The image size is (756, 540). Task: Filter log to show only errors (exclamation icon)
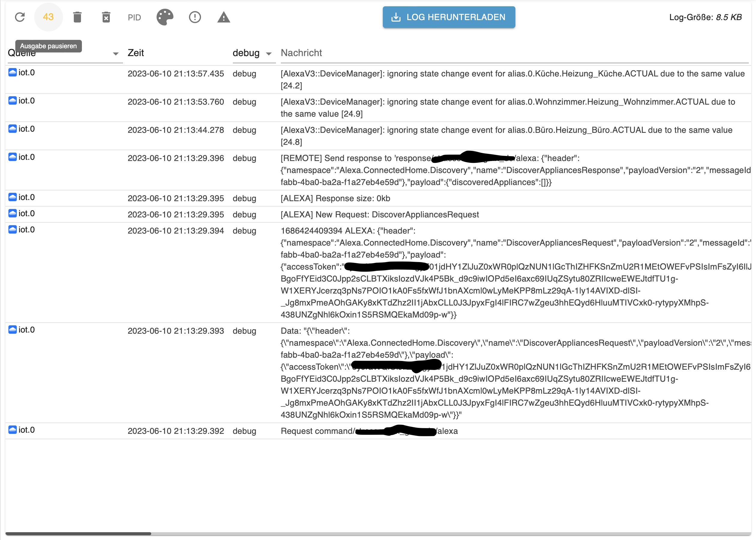(195, 17)
